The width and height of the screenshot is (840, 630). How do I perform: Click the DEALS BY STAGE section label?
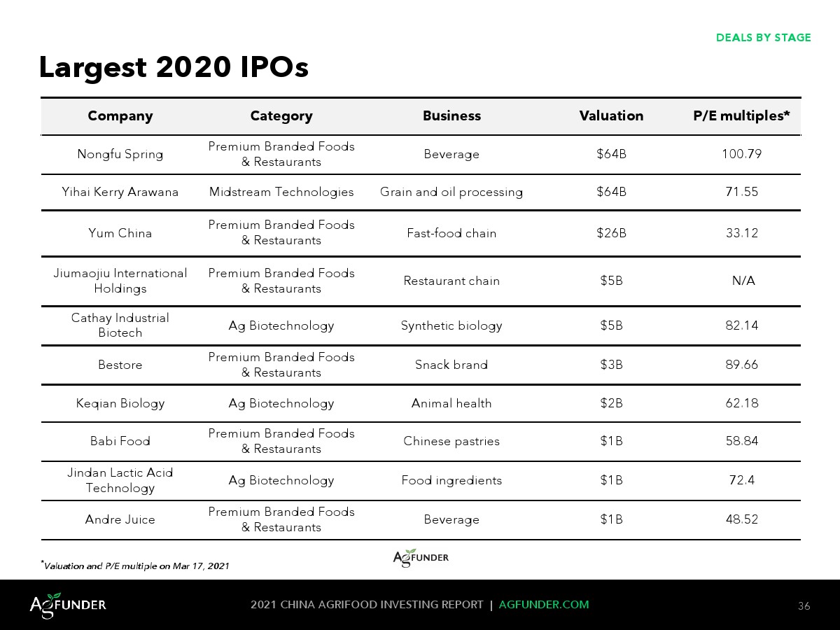click(763, 38)
